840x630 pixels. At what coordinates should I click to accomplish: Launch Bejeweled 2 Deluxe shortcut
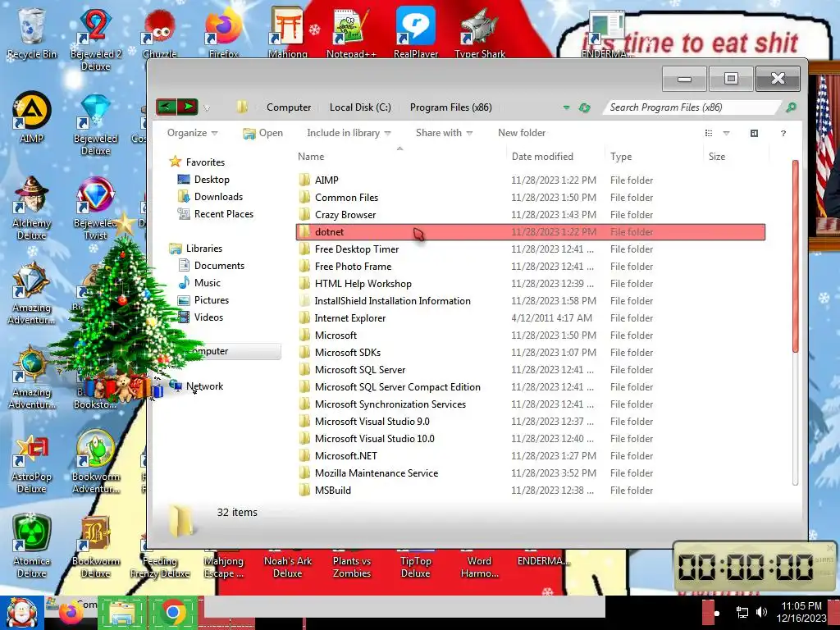[x=95, y=41]
